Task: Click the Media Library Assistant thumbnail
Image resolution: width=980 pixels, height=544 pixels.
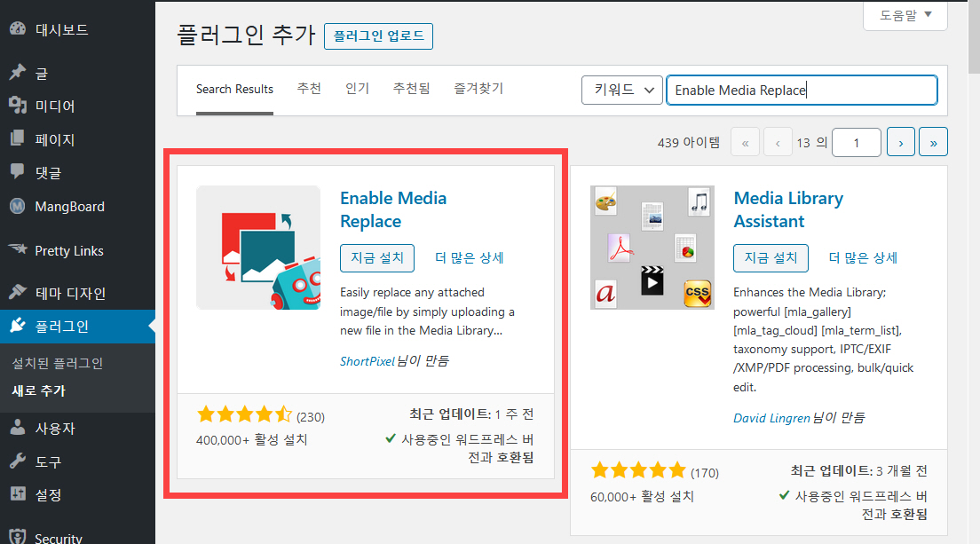Action: tap(652, 248)
